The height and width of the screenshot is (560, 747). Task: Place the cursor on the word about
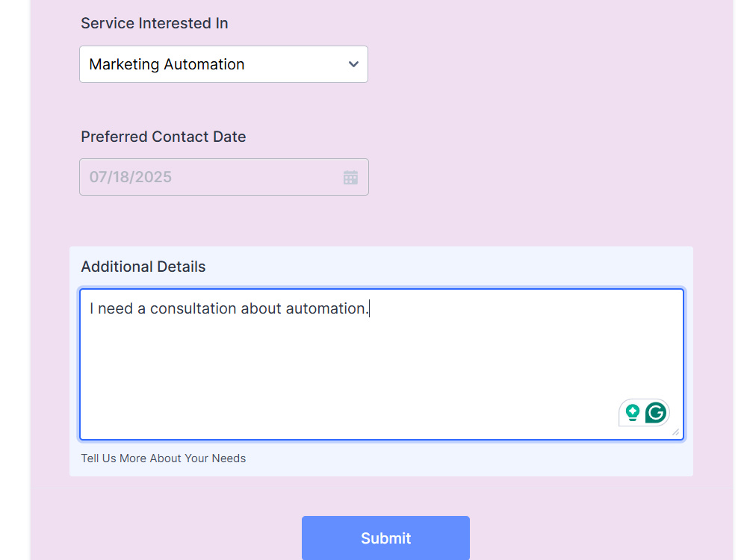click(x=261, y=308)
